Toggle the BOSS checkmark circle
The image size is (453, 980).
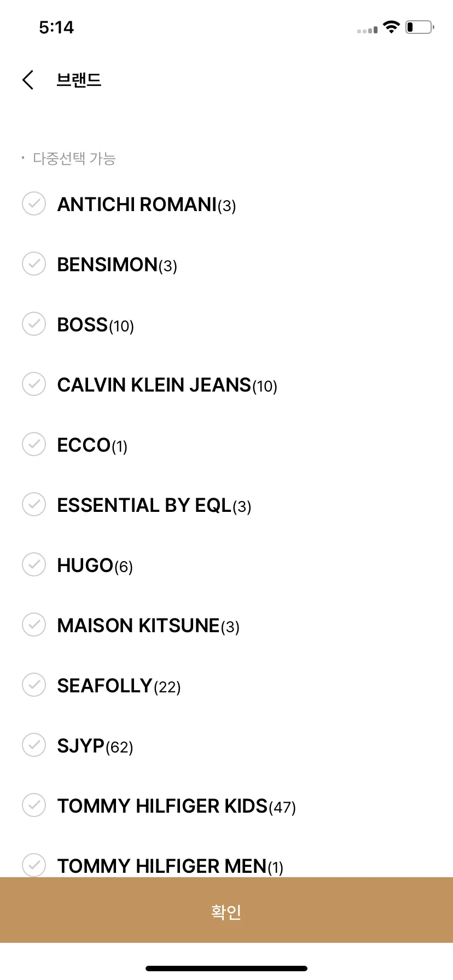[34, 324]
